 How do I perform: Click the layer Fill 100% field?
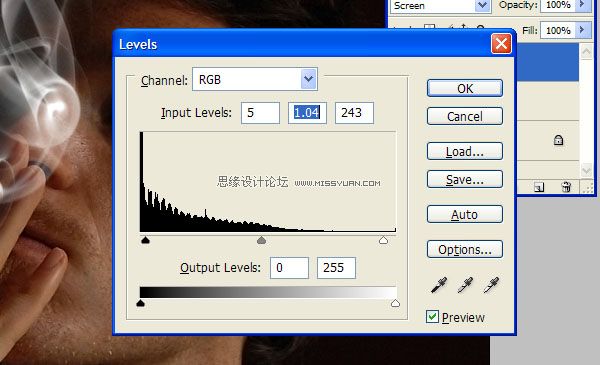coord(558,30)
